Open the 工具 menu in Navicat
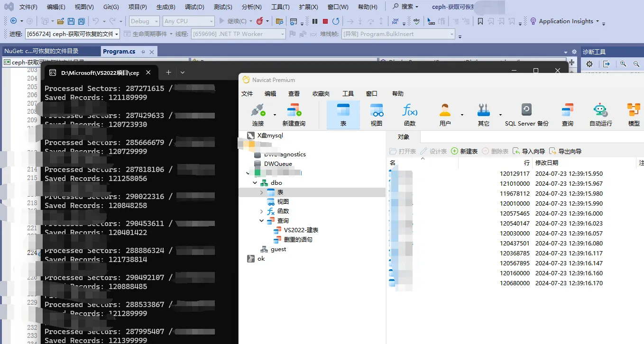The height and width of the screenshot is (344, 644). click(x=348, y=93)
